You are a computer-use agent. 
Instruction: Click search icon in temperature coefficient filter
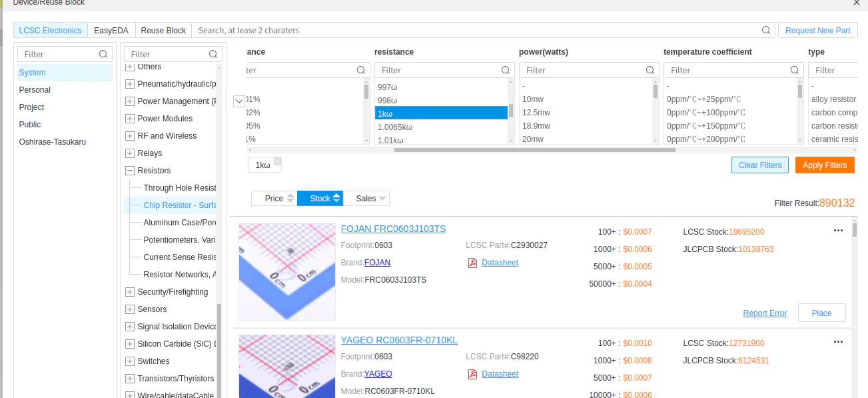click(795, 70)
